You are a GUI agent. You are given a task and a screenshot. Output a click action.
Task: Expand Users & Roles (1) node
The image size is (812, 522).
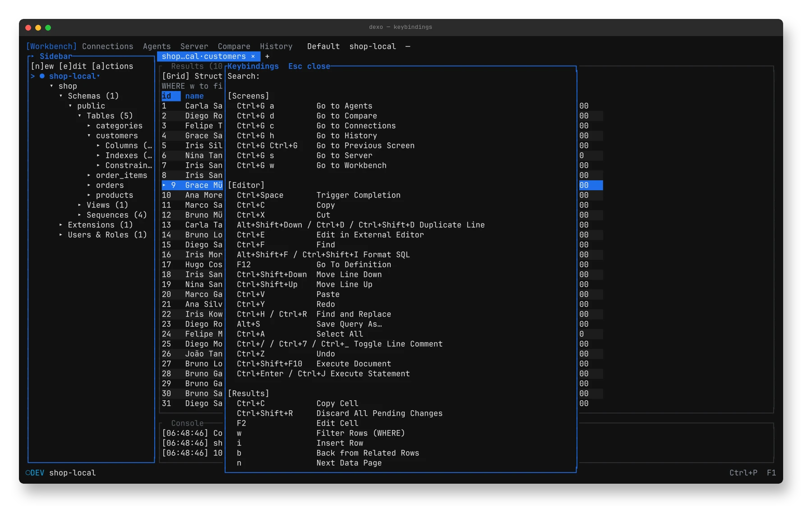(61, 235)
